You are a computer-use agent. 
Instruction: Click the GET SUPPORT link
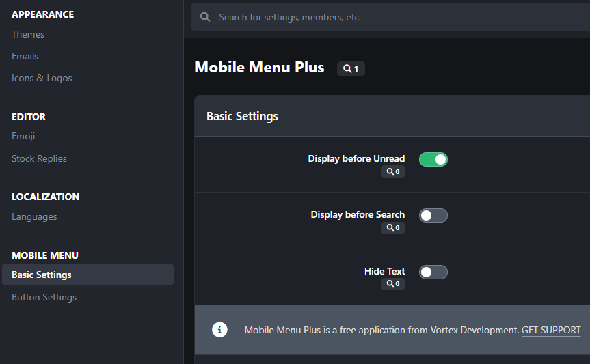(x=551, y=330)
